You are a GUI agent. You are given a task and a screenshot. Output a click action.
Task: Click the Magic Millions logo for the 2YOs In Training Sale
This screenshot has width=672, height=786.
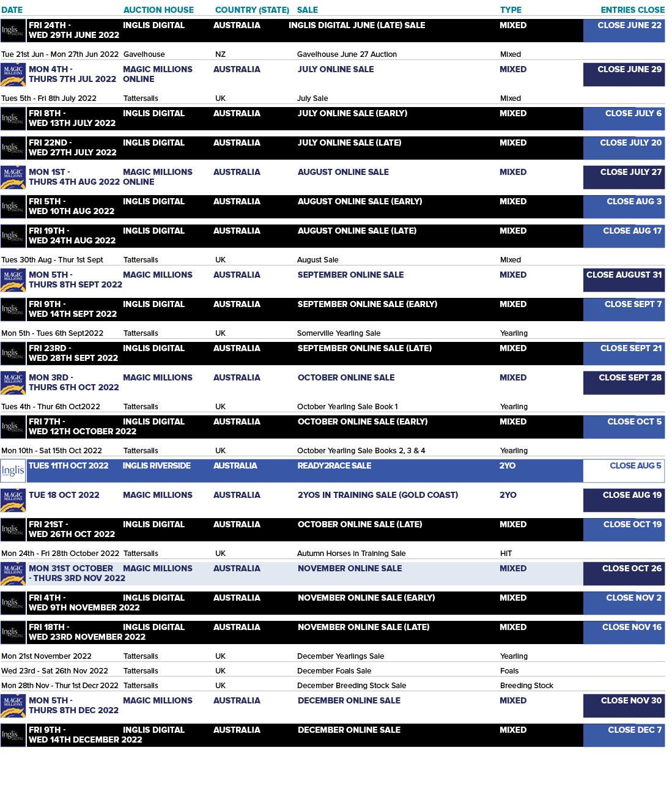(13, 500)
